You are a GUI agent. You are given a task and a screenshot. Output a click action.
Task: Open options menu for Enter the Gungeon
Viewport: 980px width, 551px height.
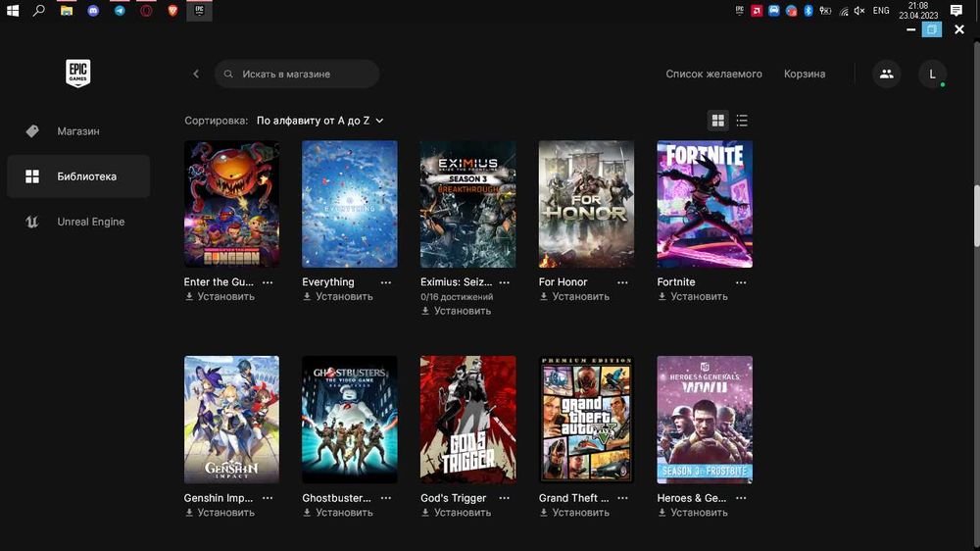[268, 282]
